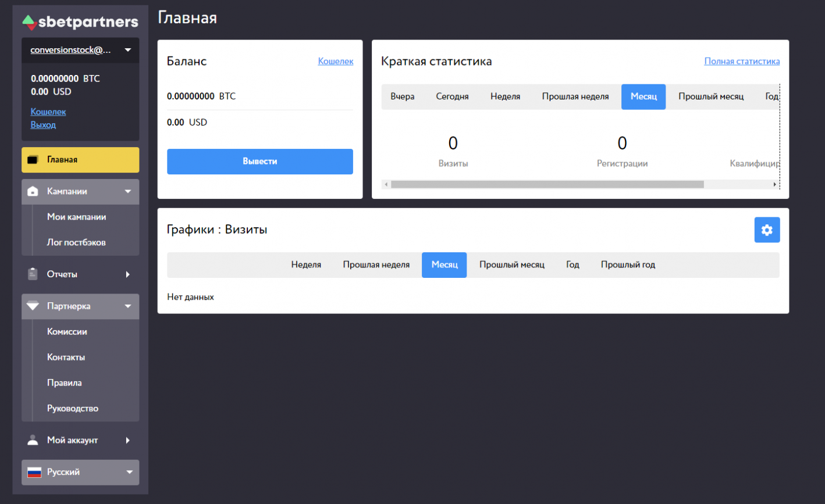
Task: Click the Графики : Визиты heading
Action: 217,230
